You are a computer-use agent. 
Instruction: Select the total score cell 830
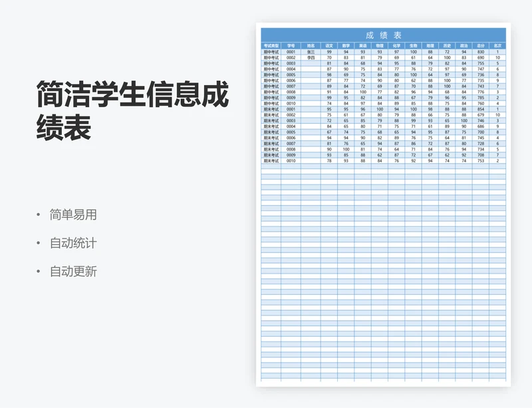pyautogui.click(x=481, y=52)
